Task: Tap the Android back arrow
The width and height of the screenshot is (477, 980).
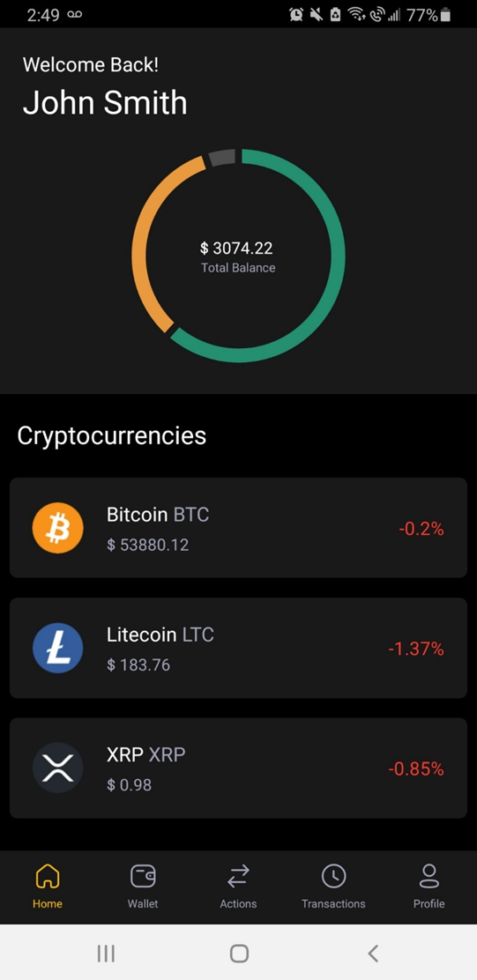Action: coord(373,954)
